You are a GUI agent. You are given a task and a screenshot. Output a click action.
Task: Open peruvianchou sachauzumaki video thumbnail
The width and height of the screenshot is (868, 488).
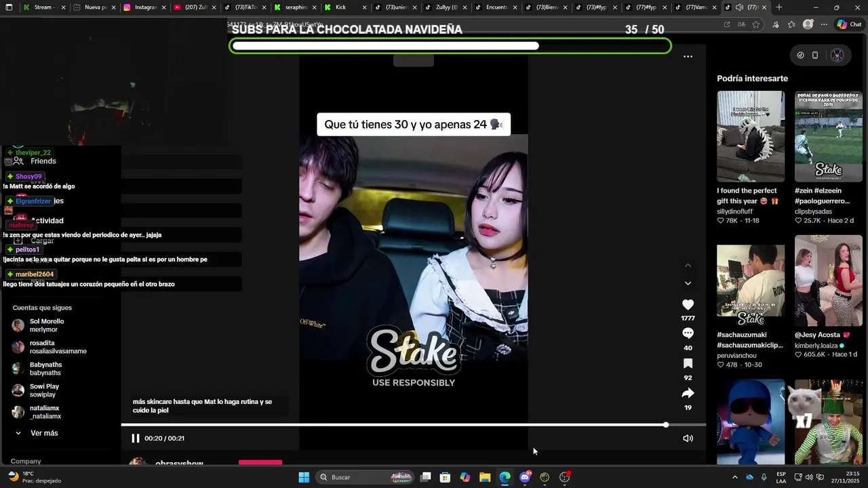pyautogui.click(x=751, y=281)
